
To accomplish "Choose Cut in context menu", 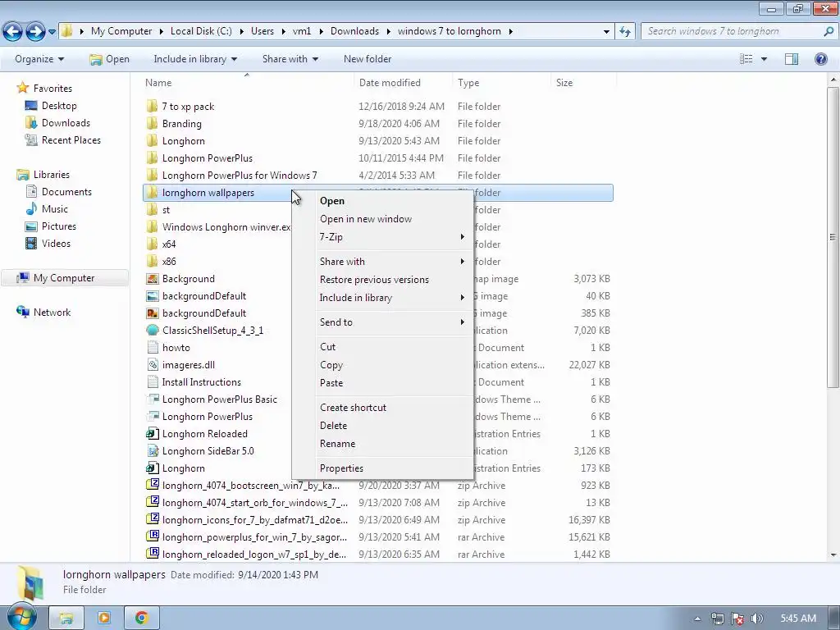I will coord(382,347).
